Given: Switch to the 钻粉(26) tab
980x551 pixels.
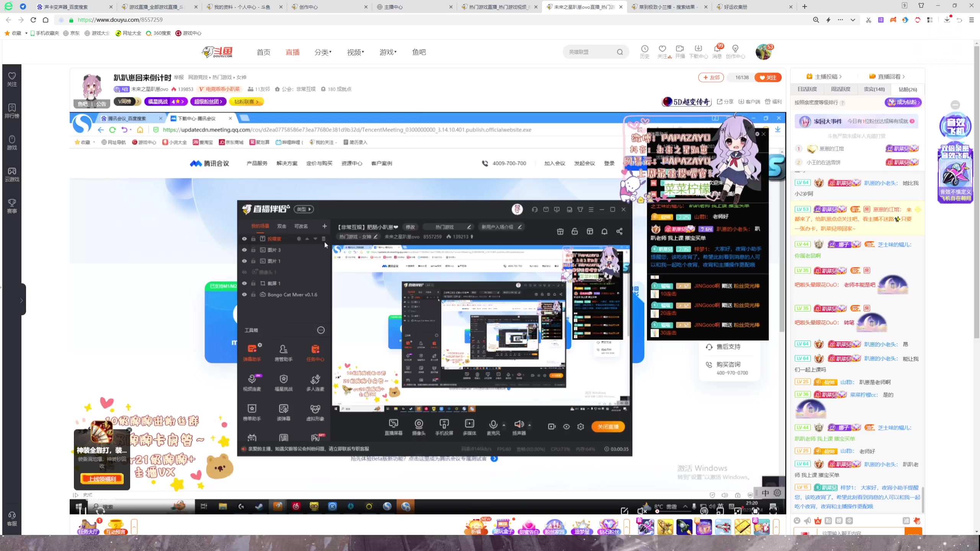Looking at the screenshot, I should [908, 89].
